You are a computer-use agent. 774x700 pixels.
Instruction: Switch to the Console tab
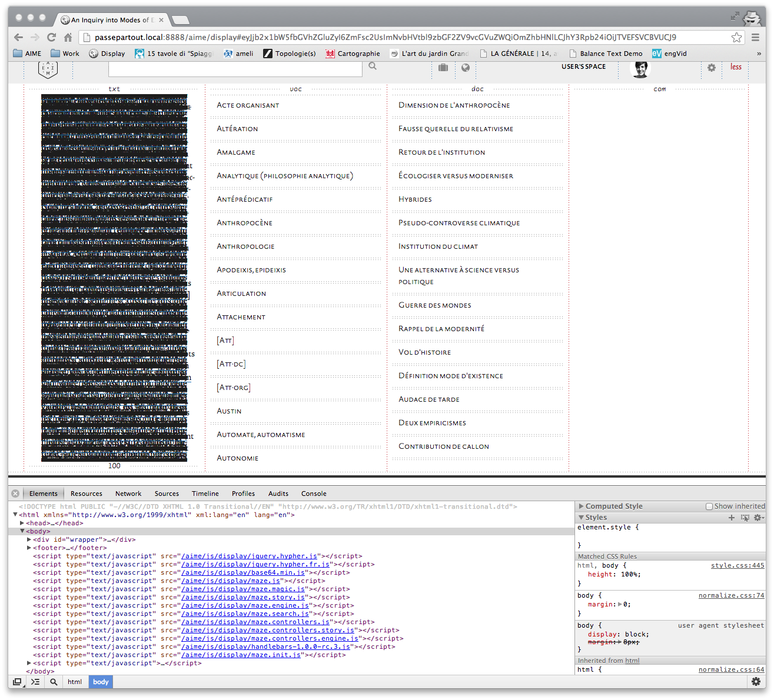tap(314, 494)
